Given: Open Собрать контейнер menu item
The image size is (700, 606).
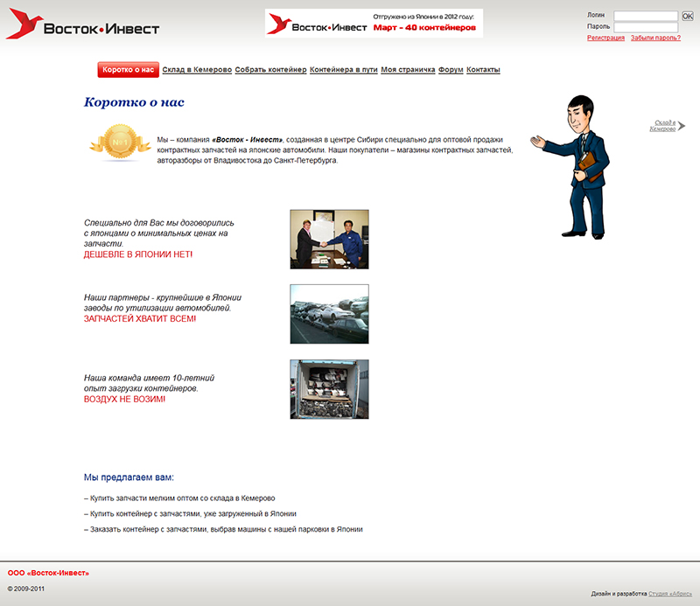Looking at the screenshot, I should click(x=270, y=70).
